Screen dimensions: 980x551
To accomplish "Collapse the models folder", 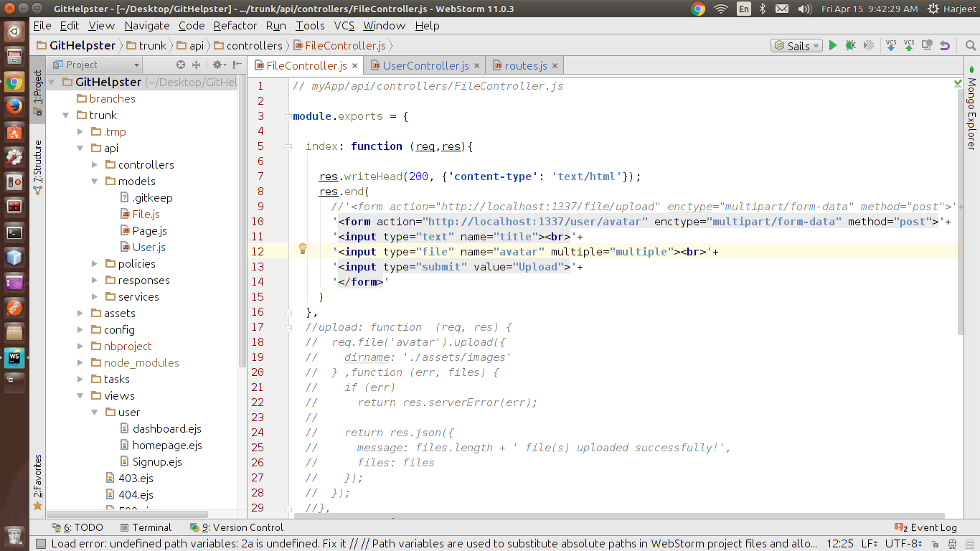I will pyautogui.click(x=94, y=182).
